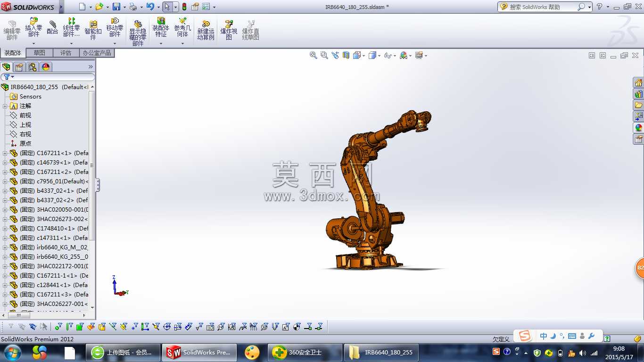Open the Save icon's dropdown arrow
The image size is (644, 362).
[124, 7]
